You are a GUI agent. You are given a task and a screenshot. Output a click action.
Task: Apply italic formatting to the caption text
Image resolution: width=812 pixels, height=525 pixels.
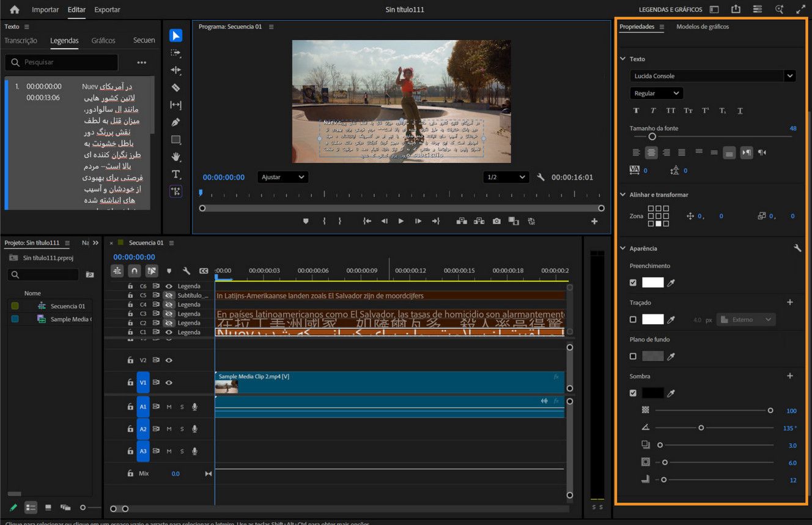click(x=652, y=110)
